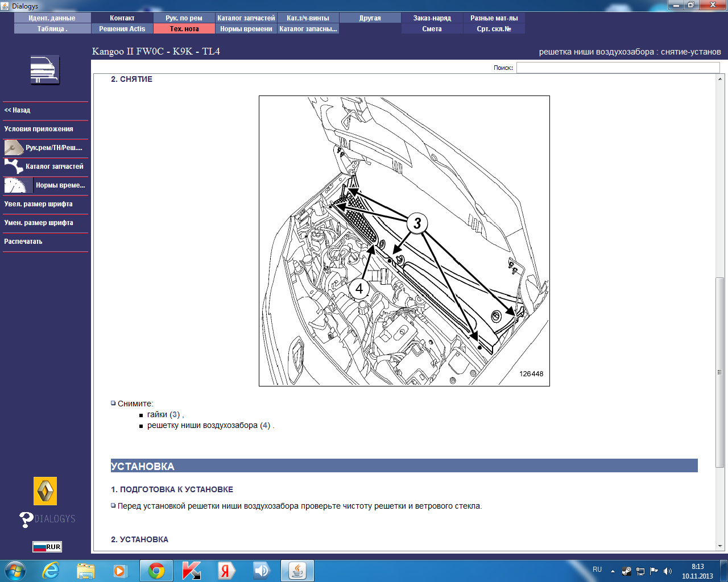Open Нормы време... sidebar item
The height and width of the screenshot is (582, 728).
45,185
